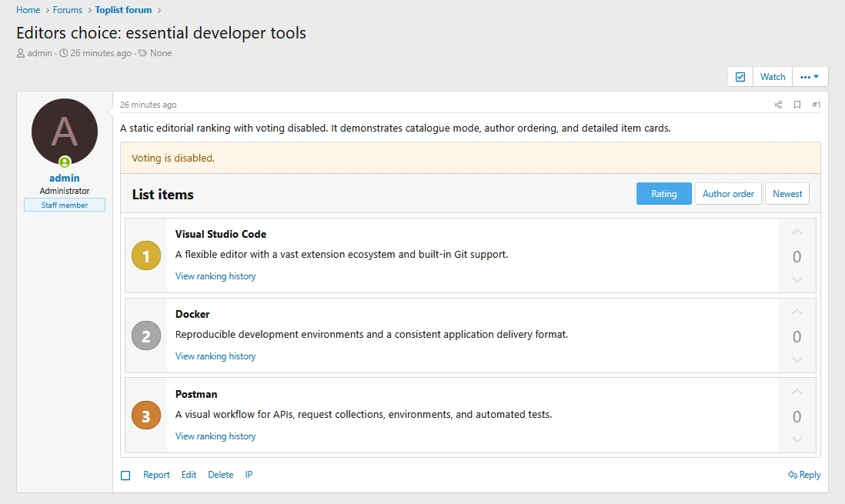845x504 pixels.
Task: Click the bronze rank 3 badge
Action: click(146, 415)
